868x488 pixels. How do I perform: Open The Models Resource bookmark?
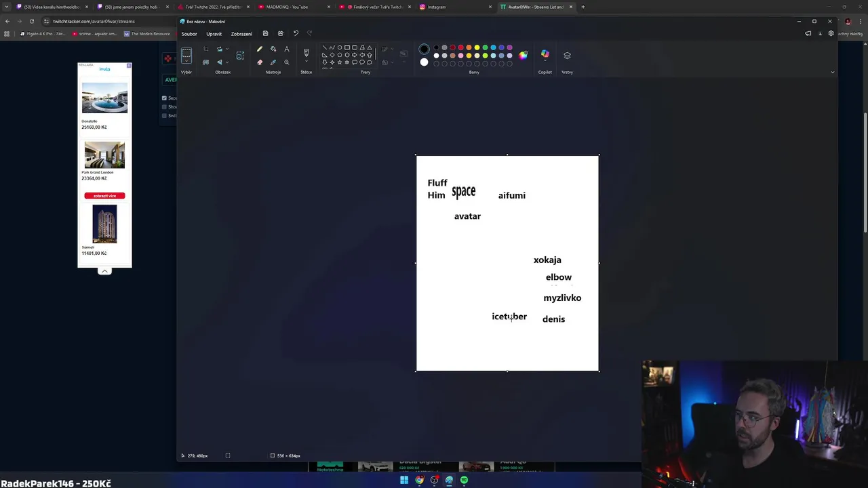[146, 34]
